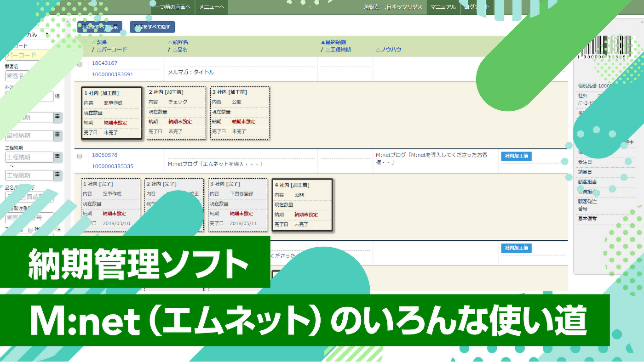Go back via 一つ前の画面へ

coord(172,7)
